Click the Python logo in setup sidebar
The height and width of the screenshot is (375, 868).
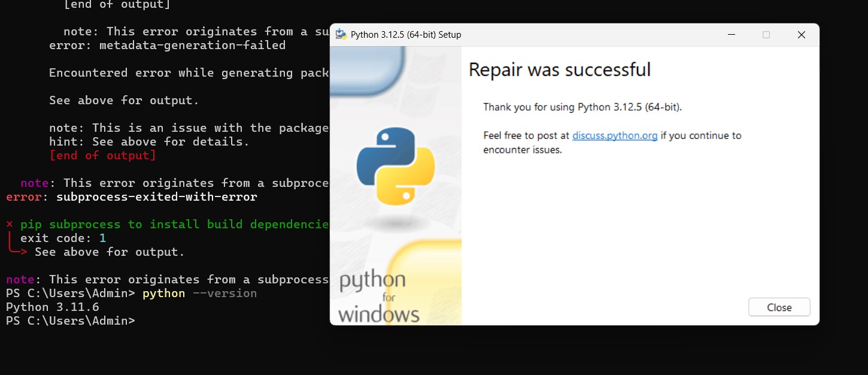(396, 166)
